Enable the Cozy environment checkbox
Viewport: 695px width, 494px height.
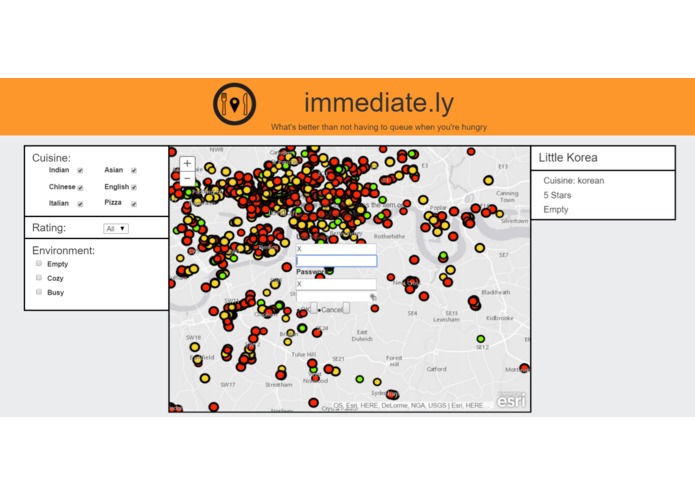click(39, 277)
